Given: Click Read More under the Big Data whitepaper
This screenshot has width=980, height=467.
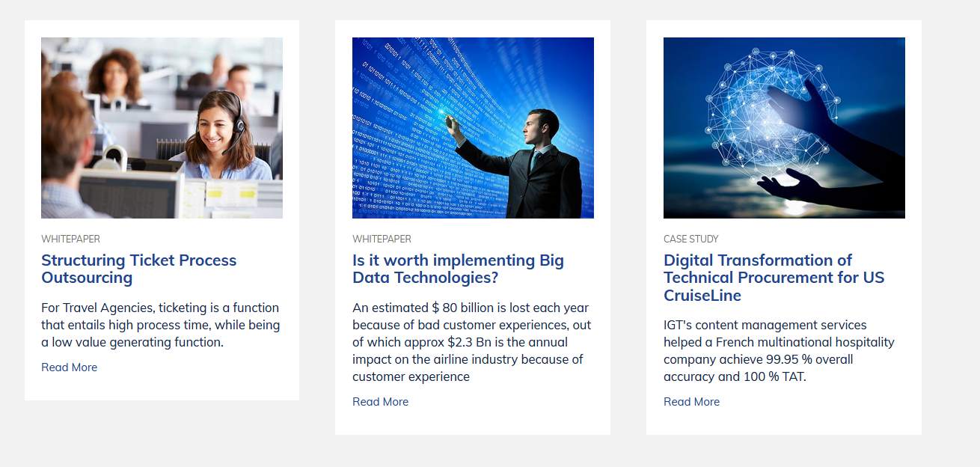Looking at the screenshot, I should (x=380, y=401).
